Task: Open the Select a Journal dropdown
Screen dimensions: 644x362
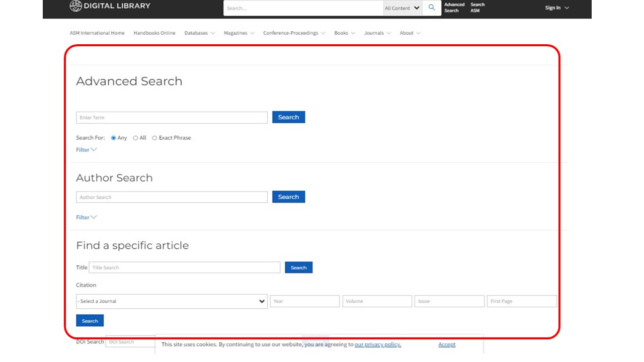Action: coord(172,301)
